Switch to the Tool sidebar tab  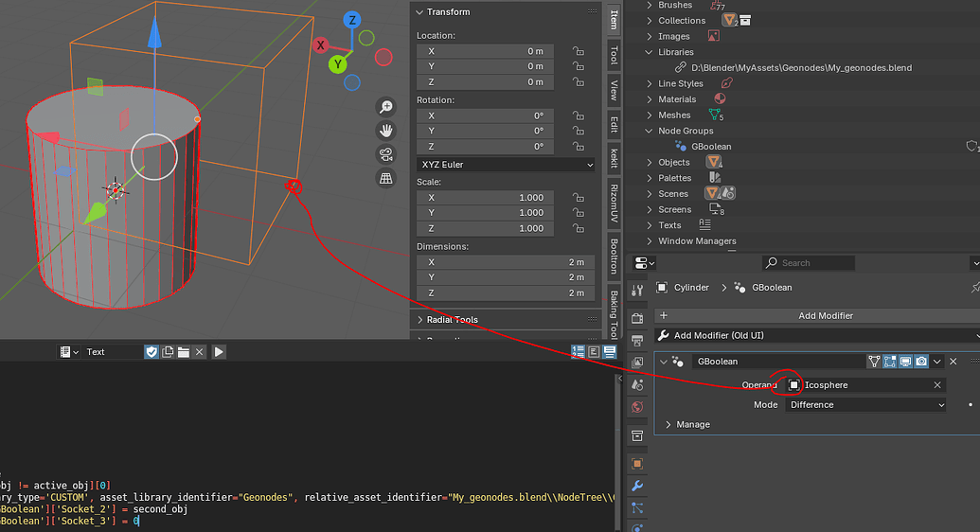[614, 55]
